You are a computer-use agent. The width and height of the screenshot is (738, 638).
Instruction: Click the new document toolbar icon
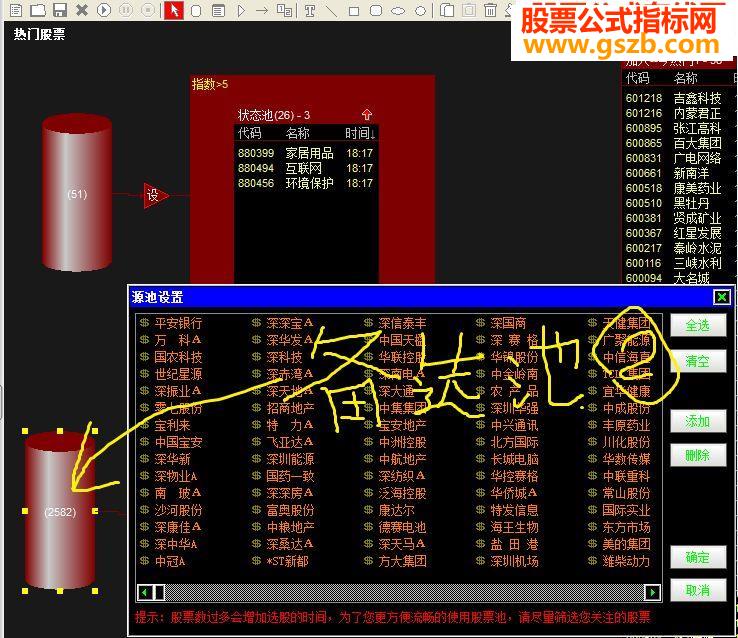(16, 10)
